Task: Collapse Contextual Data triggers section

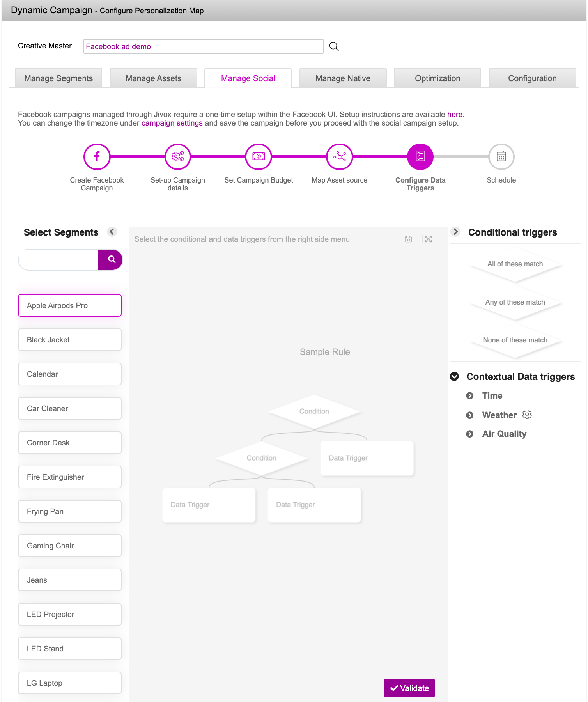Action: tap(454, 376)
